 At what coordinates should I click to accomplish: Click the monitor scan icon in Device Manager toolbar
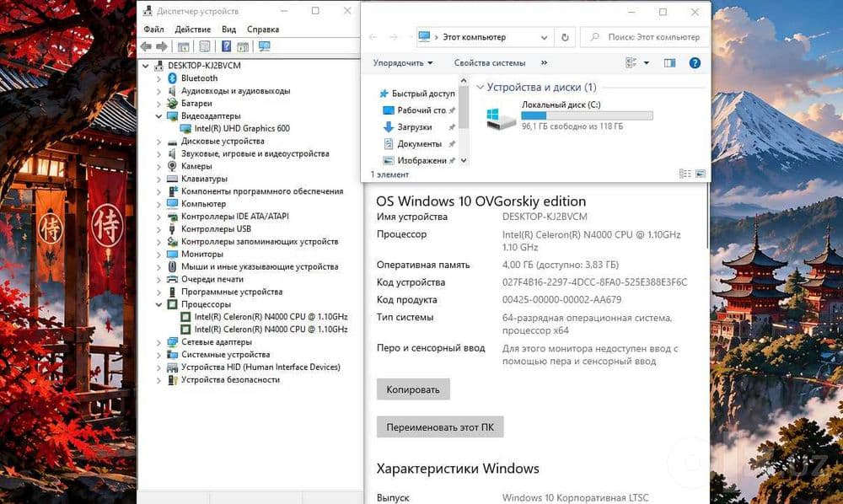pos(264,46)
